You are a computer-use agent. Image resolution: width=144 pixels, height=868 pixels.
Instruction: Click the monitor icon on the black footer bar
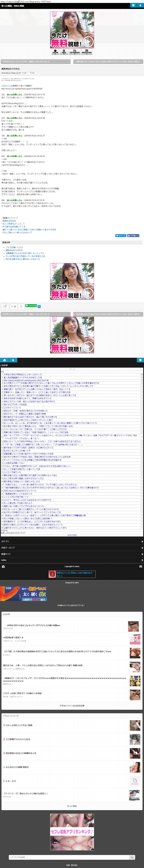[140, 360]
